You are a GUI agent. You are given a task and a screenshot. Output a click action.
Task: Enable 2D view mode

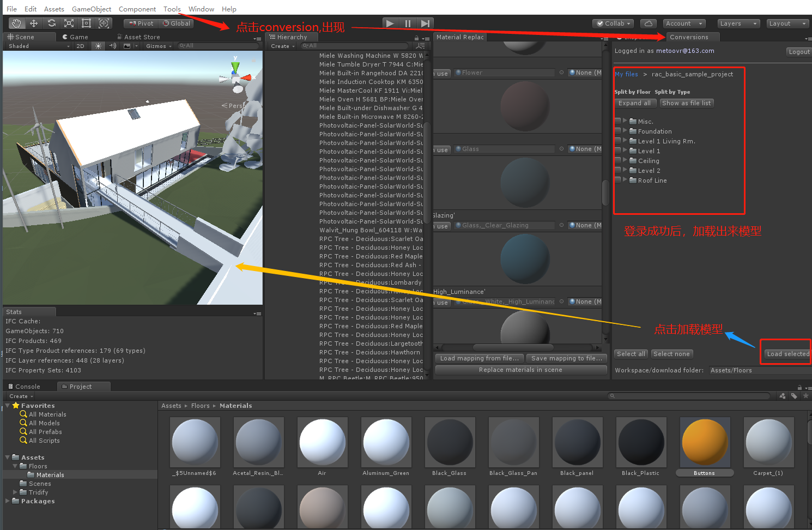click(80, 46)
